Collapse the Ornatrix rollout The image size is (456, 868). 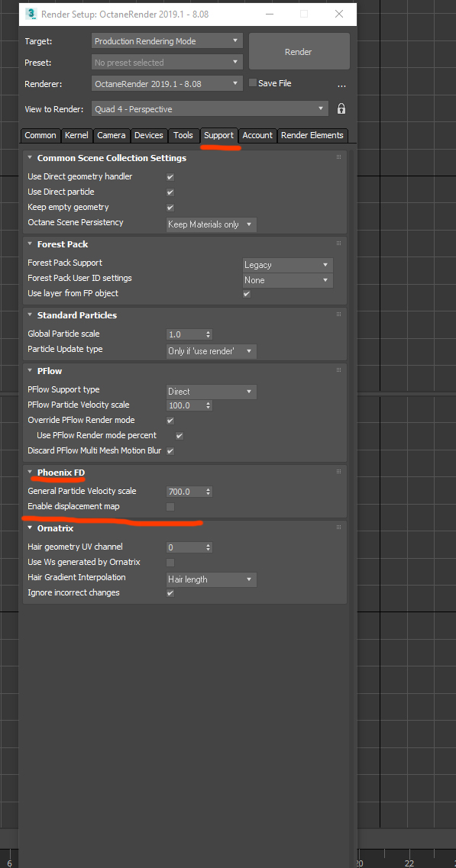pyautogui.click(x=30, y=528)
